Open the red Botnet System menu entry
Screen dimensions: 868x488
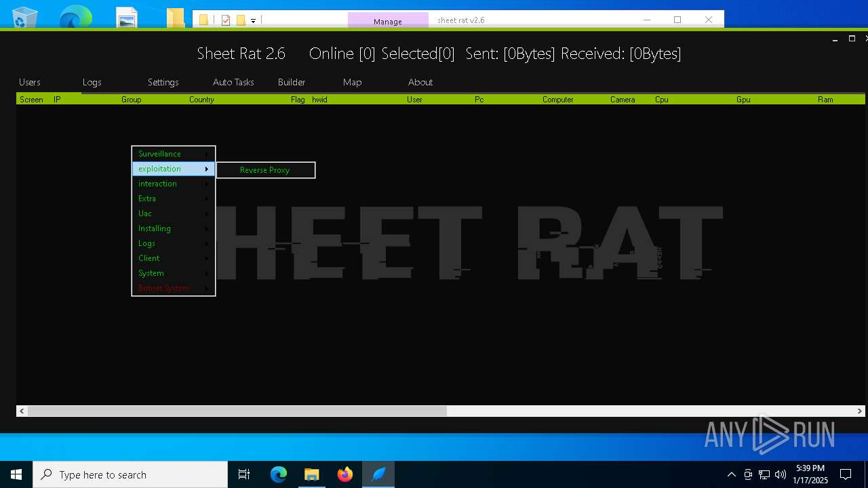click(174, 288)
